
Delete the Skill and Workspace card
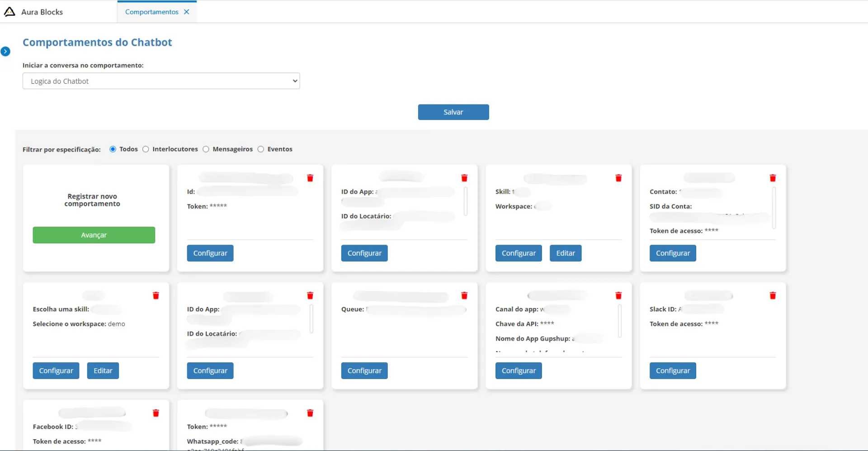pos(618,178)
